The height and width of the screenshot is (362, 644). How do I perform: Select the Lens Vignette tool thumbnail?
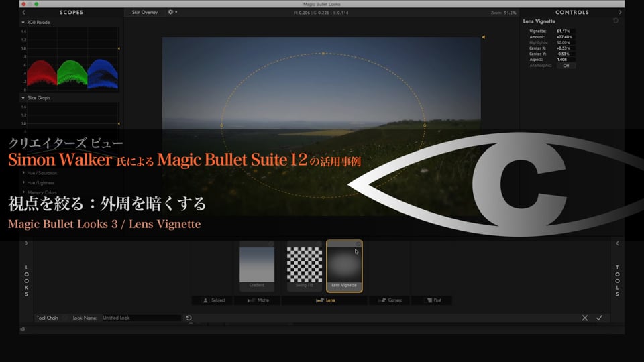pos(344,266)
